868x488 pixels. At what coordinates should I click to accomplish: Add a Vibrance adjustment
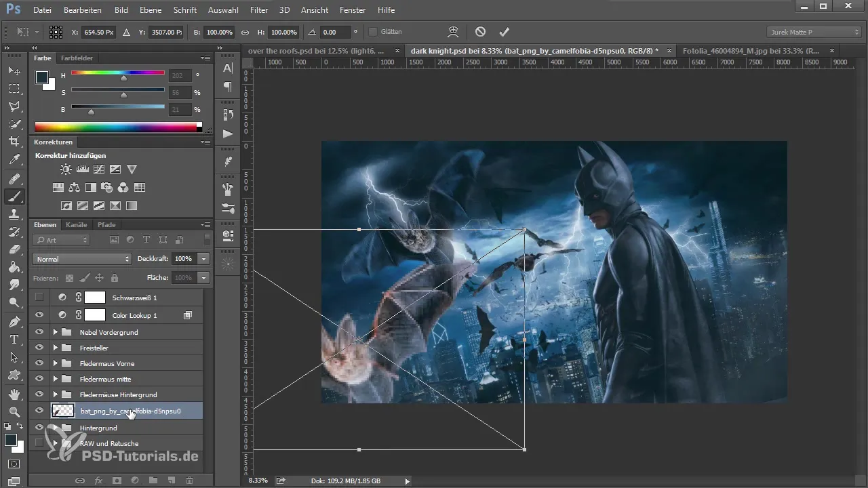tap(132, 169)
